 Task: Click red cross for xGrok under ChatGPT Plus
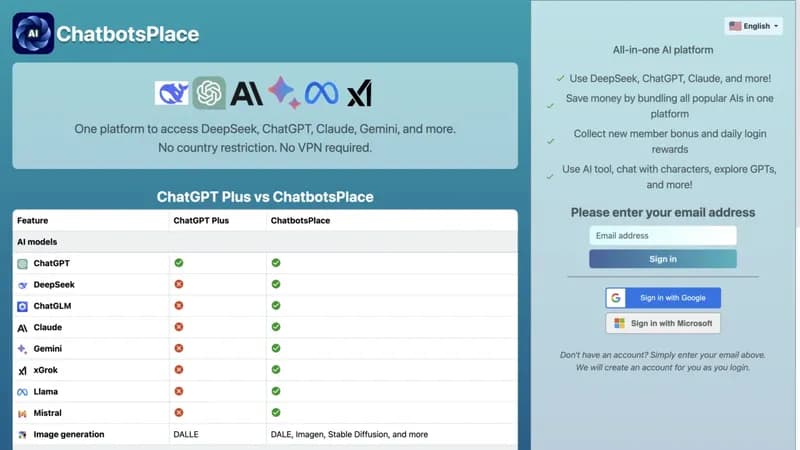click(179, 370)
